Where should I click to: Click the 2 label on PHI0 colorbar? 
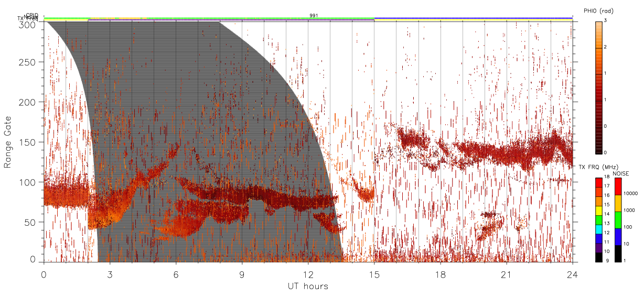click(x=606, y=47)
